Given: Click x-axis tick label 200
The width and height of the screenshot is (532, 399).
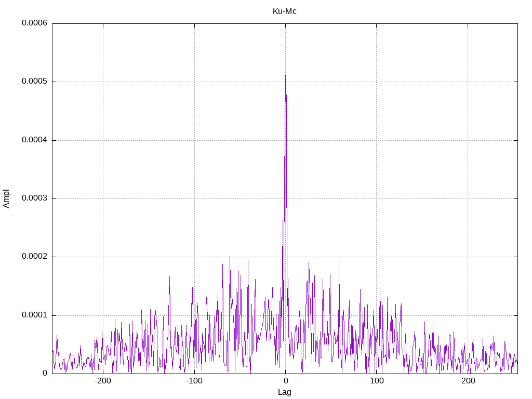Looking at the screenshot, I should [x=468, y=381].
